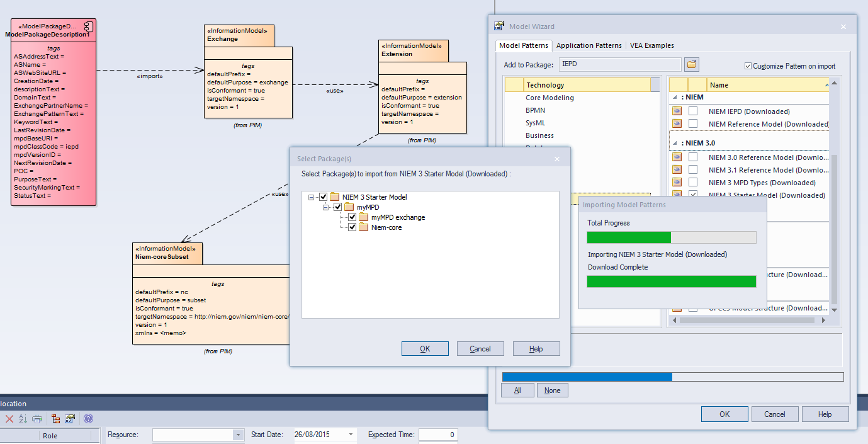Click OK in Select Package(s) dialog
The height and width of the screenshot is (444, 868).
[x=425, y=349]
